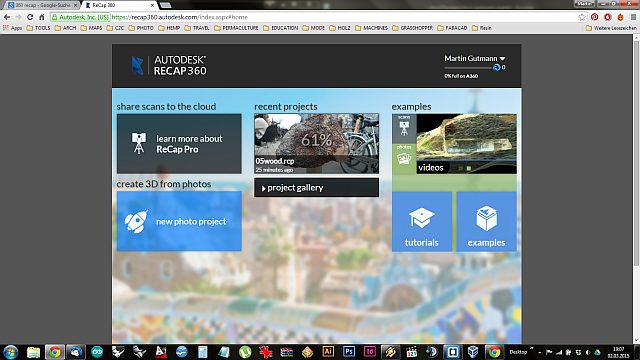Image resolution: width=640 pixels, height=360 pixels.
Task: Open the FABACAD bookmark folder
Action: [452, 28]
